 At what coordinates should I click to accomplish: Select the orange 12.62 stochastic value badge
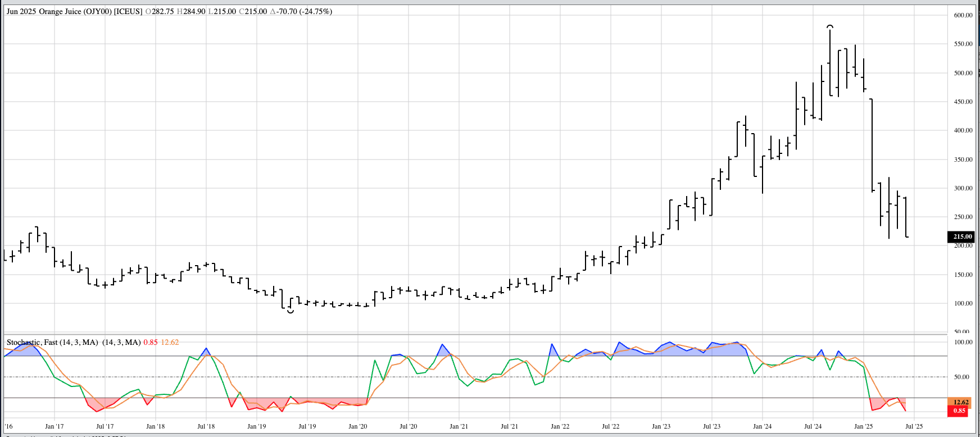960,402
